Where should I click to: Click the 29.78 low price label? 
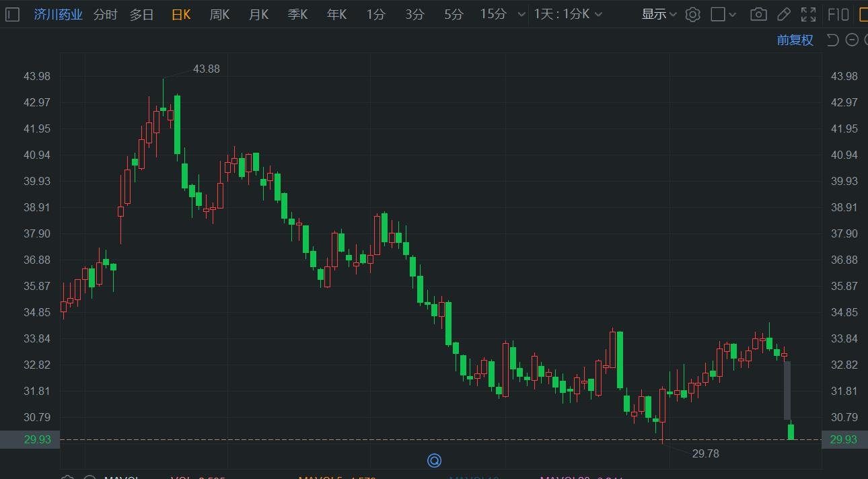tap(705, 453)
